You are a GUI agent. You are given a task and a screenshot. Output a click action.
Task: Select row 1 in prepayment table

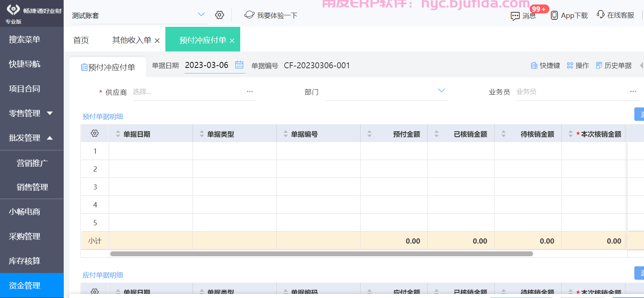(95, 151)
